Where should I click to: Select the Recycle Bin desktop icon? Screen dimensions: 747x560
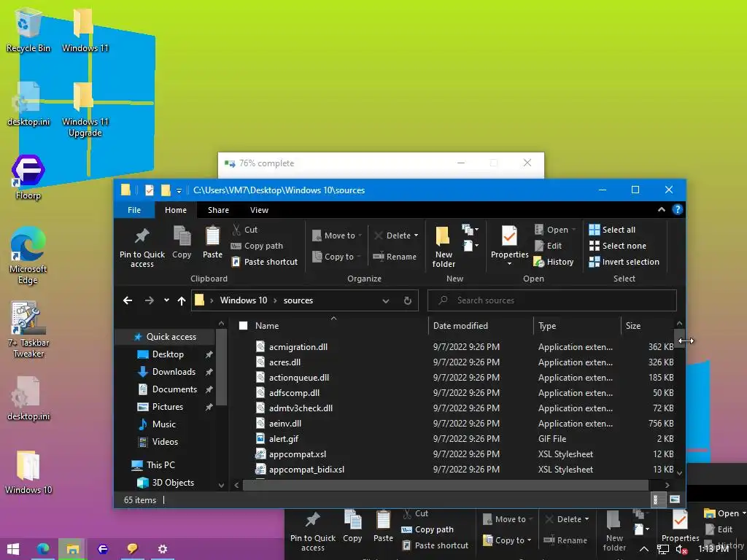(x=28, y=31)
